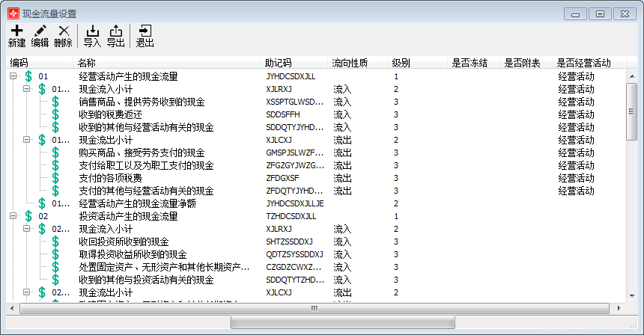Click the 流向性质 column header
The width and height of the screenshot is (644, 335).
point(358,63)
